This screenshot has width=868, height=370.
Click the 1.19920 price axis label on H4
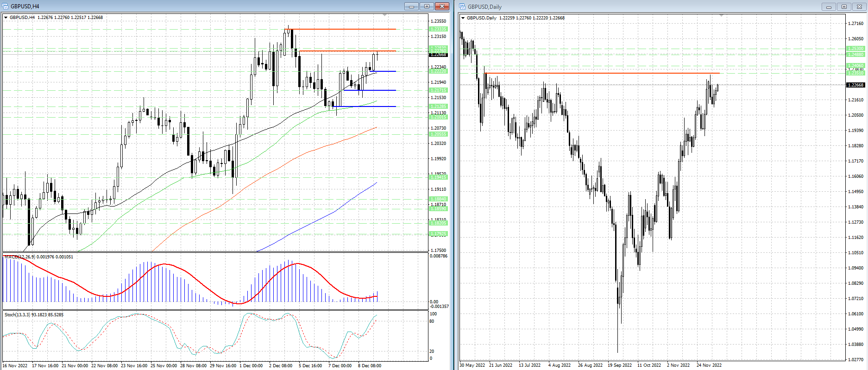tap(438, 159)
